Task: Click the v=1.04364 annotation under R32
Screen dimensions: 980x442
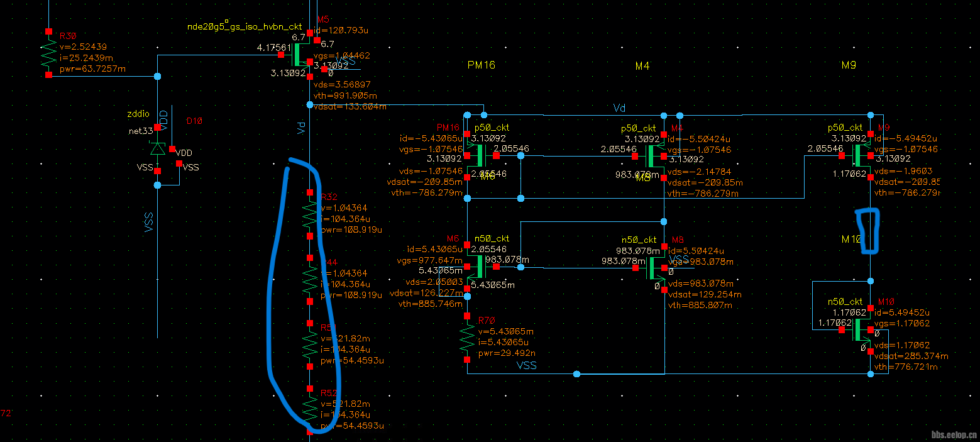Action: [344, 208]
